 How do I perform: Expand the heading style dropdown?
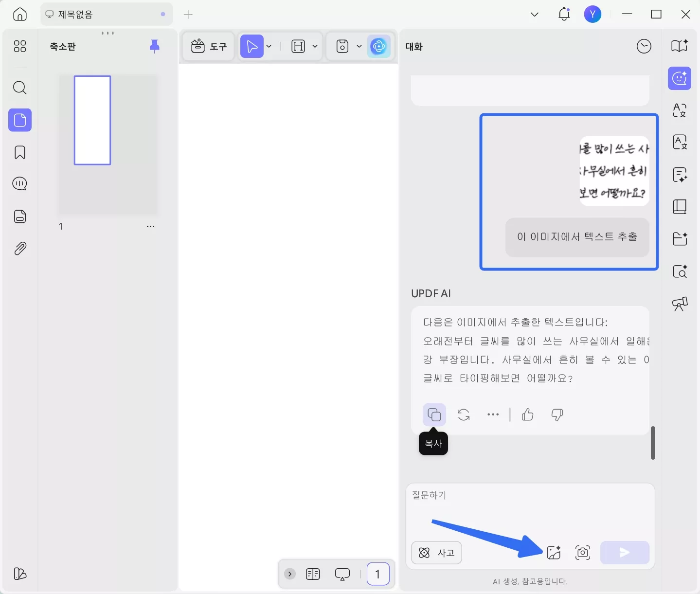pyautogui.click(x=315, y=46)
